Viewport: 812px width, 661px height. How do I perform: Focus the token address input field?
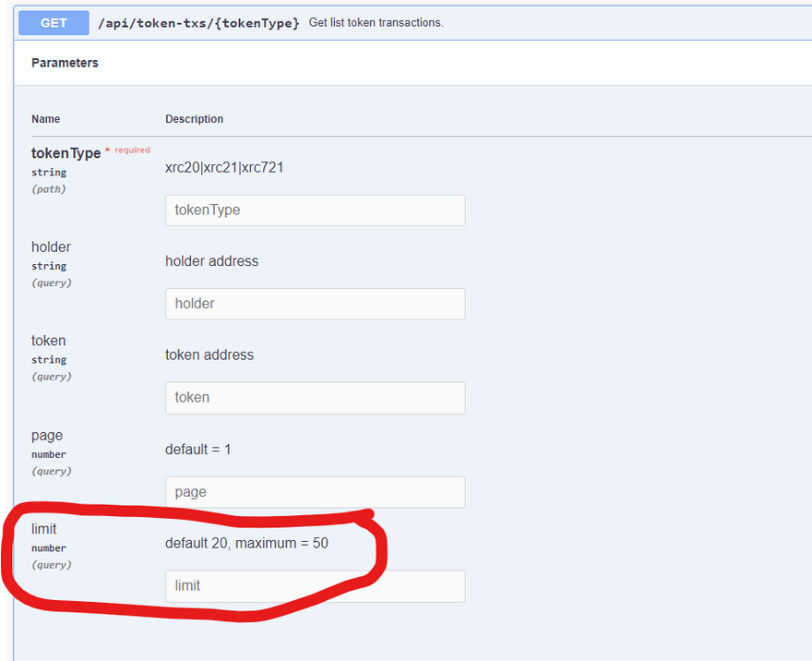pyautogui.click(x=315, y=398)
